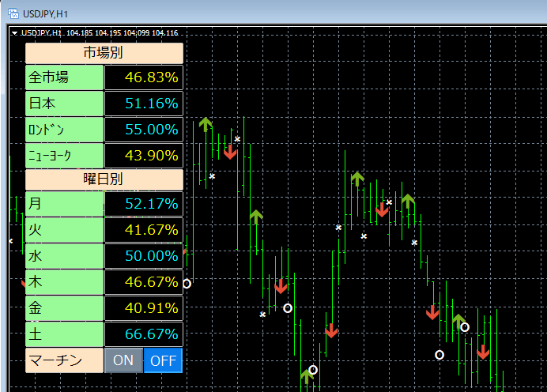Viewport: 547px width, 392px height.
Task: Click the ﾆｭｰﾖｰｸ market label
Action: (64, 156)
